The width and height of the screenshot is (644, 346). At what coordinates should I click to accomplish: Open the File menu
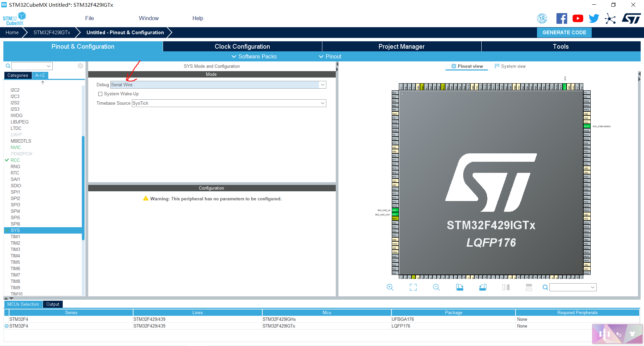(90, 18)
